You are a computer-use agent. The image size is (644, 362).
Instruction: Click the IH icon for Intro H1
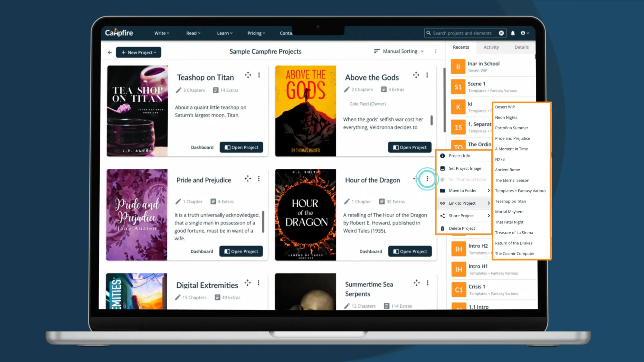point(459,269)
